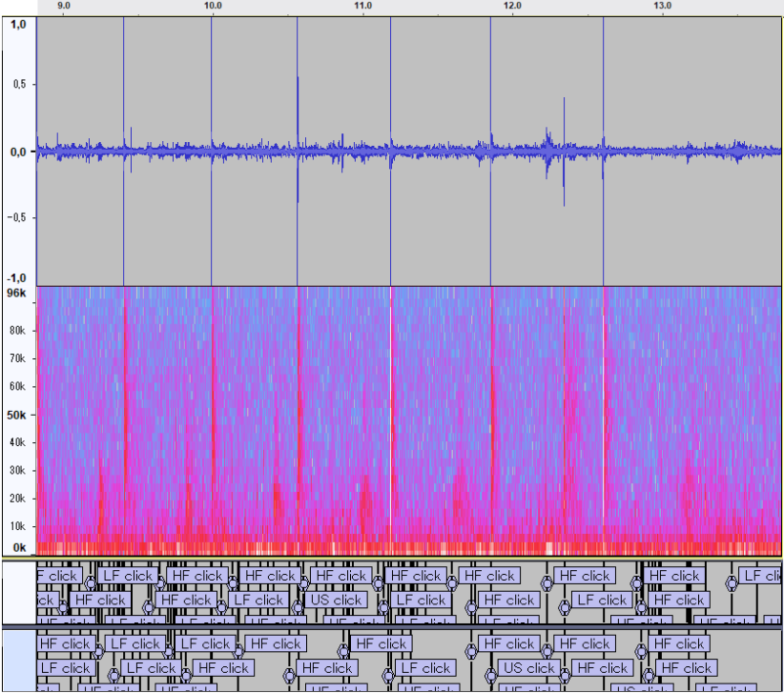Click the -1,0 value on the amplitude scale
The image size is (784, 693).
coord(18,276)
